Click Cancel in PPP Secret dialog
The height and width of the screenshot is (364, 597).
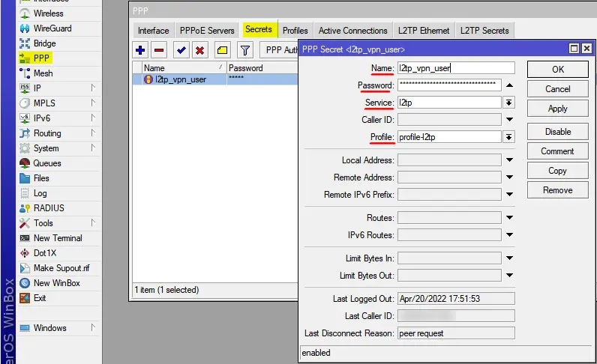[558, 89]
